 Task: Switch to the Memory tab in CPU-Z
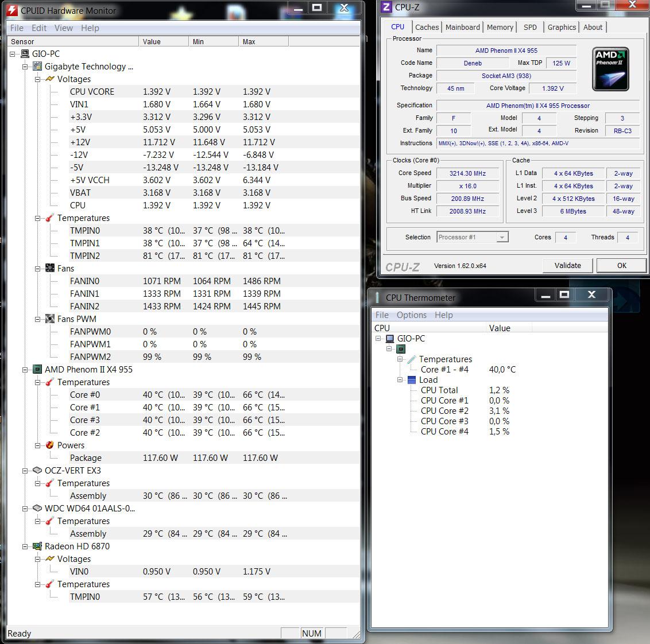[500, 27]
